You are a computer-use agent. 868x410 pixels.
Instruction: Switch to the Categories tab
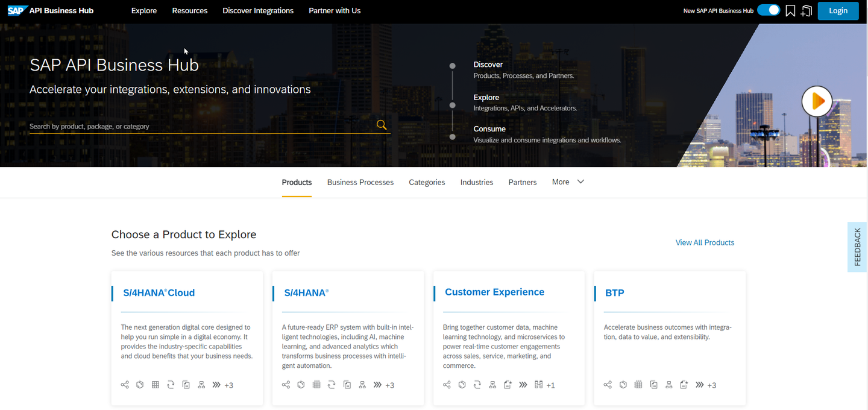click(x=427, y=182)
